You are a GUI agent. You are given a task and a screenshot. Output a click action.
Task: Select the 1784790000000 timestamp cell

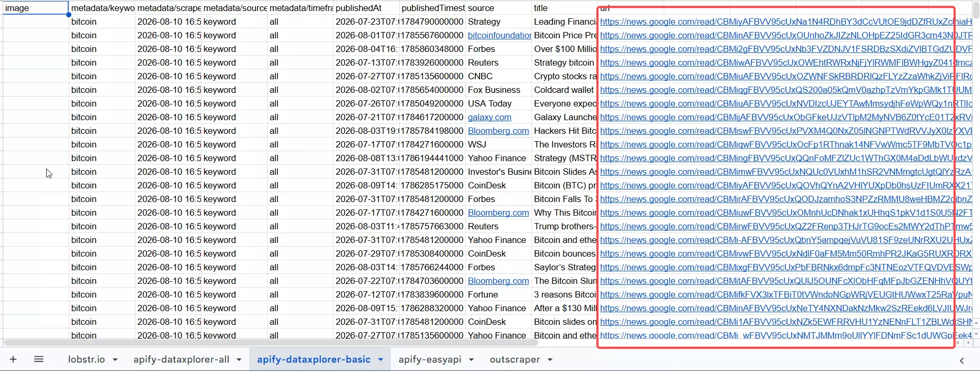(x=433, y=22)
